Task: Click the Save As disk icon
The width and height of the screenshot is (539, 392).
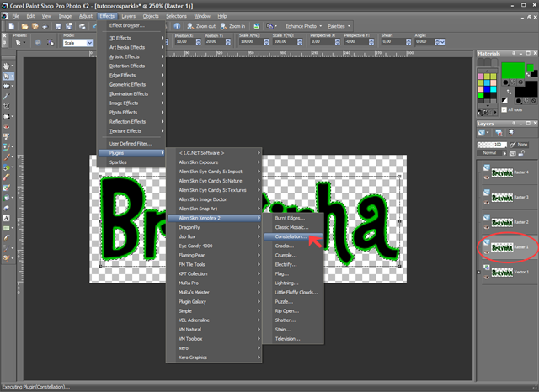Action: tap(69, 26)
